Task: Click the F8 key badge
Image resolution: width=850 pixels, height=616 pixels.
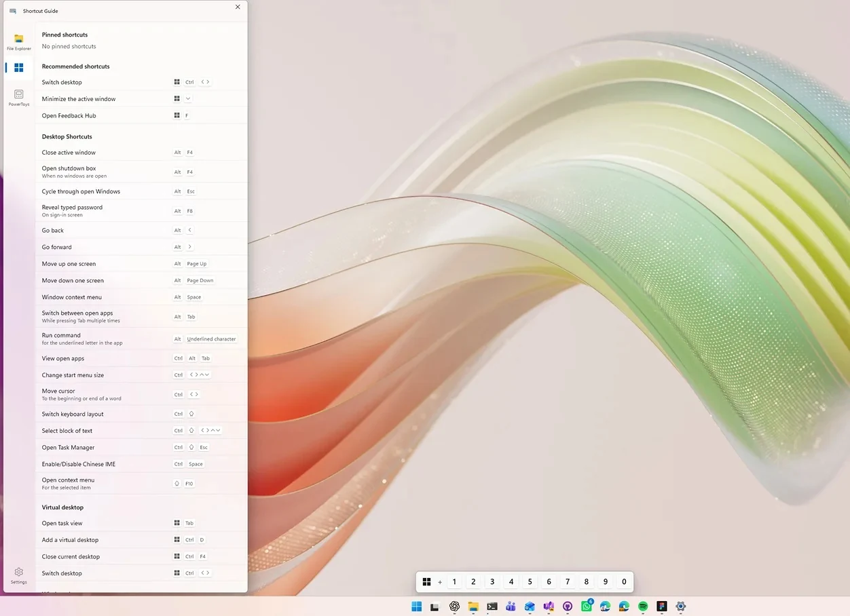Action: [190, 211]
